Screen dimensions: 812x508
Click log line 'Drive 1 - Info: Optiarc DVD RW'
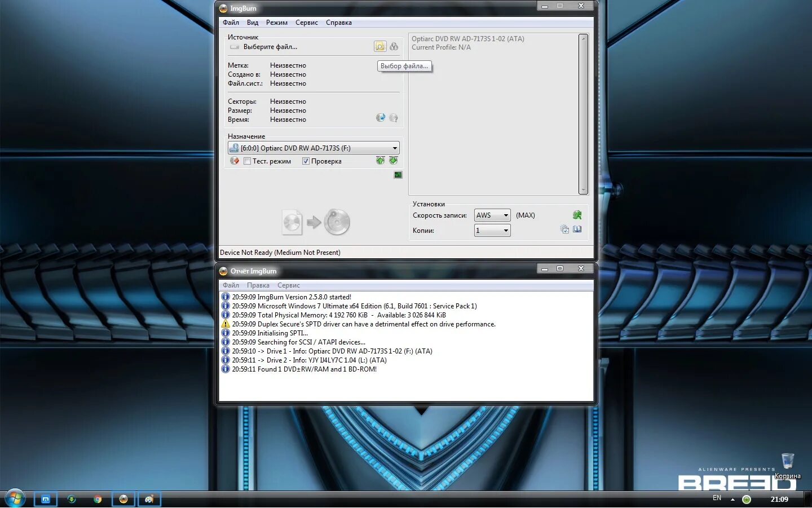click(x=332, y=351)
